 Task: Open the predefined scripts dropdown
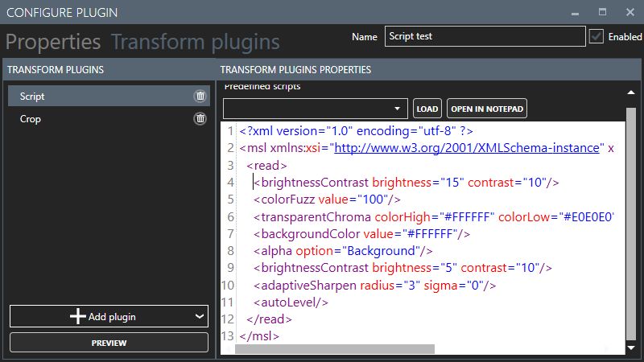(316, 109)
